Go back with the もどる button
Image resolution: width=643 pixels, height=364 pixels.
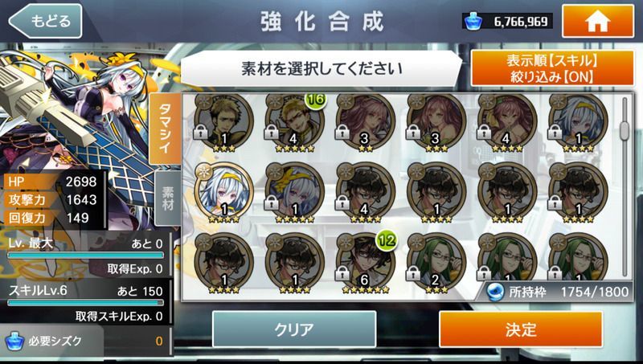pyautogui.click(x=45, y=22)
